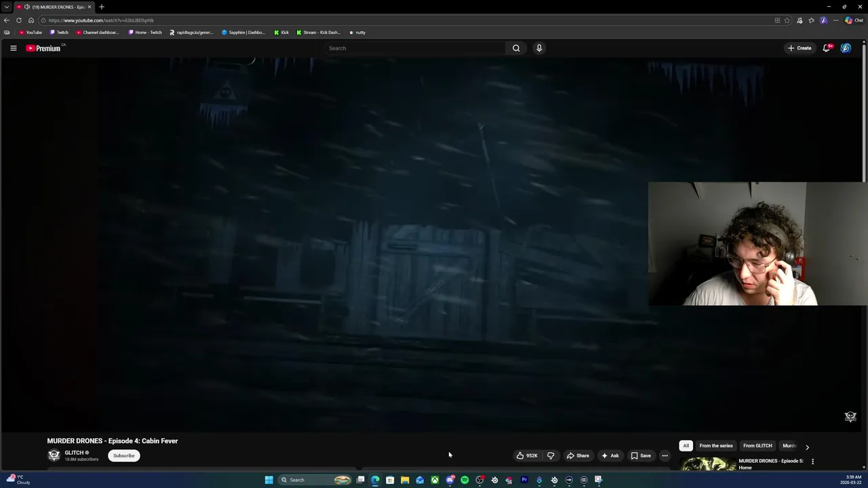The width and height of the screenshot is (868, 488).
Task: Save the video to a playlist
Action: tap(641, 455)
